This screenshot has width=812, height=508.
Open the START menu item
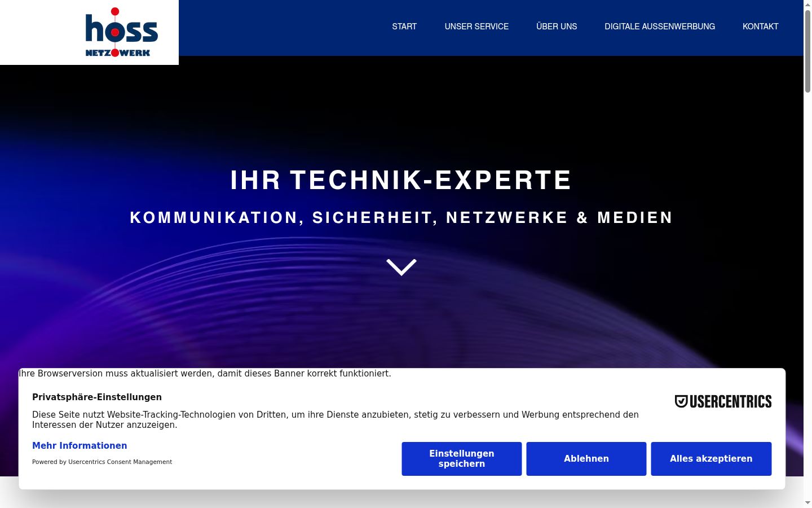click(x=404, y=27)
